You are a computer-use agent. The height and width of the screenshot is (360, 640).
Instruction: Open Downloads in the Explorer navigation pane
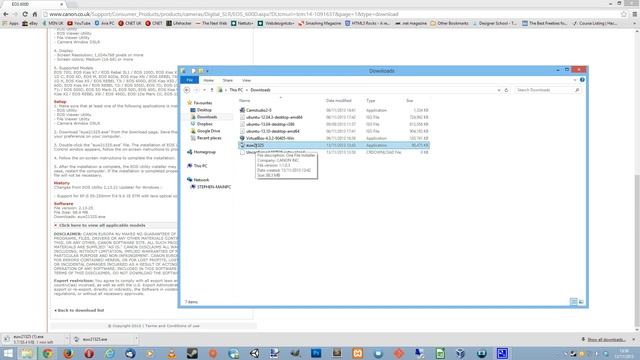207,117
